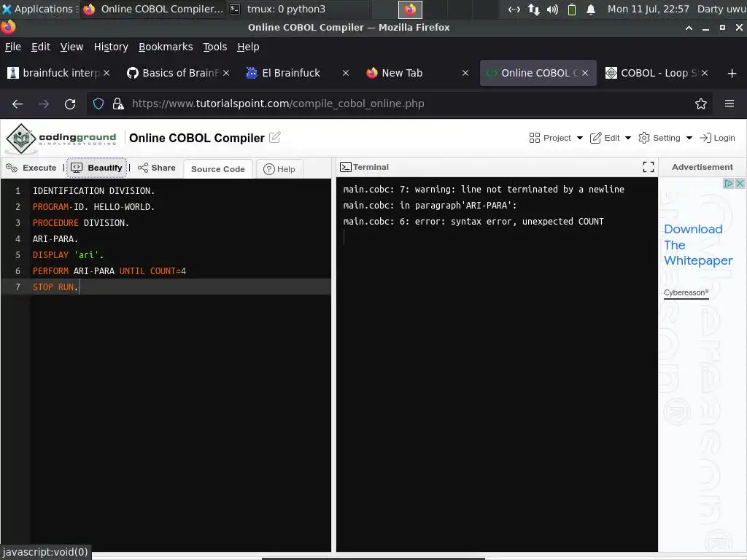Screen dimensions: 747x560
Task: Click the DISPLAY 'ari' code line
Action: [x=68, y=254]
